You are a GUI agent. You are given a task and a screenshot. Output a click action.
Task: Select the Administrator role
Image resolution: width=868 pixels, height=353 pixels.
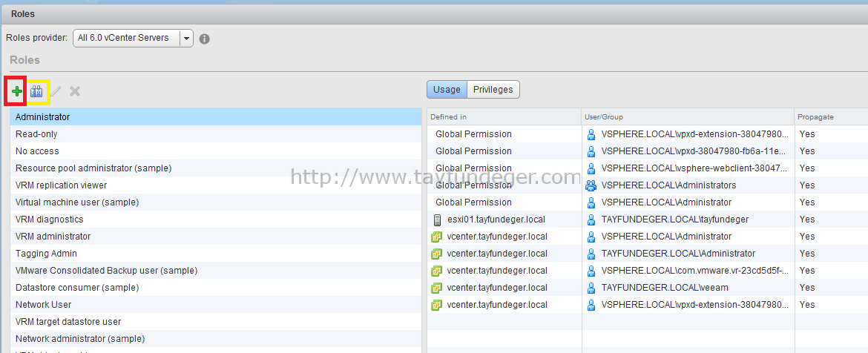tap(216, 116)
